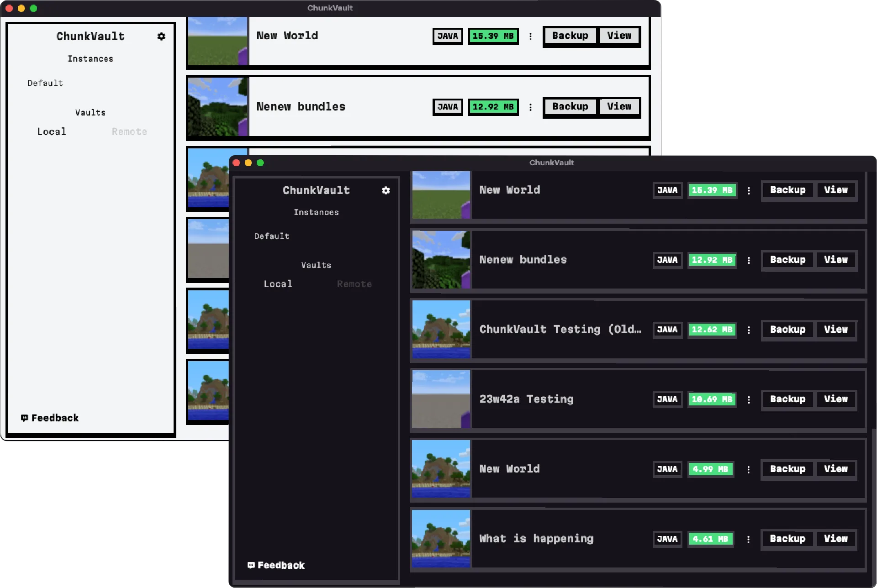The height and width of the screenshot is (588, 877).
Task: Open the options menu for New World
Action: pyautogui.click(x=749, y=190)
